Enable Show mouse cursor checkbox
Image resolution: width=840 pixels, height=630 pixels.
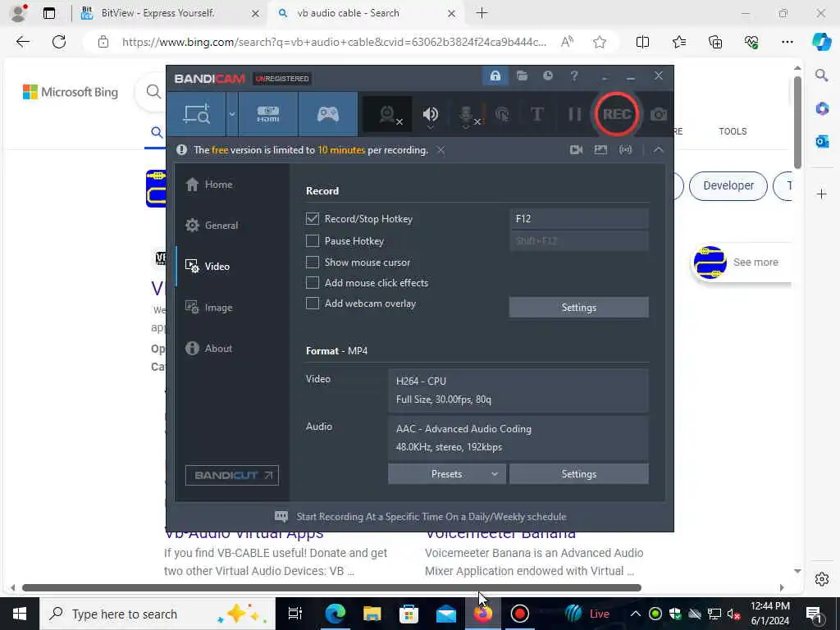[x=313, y=262]
